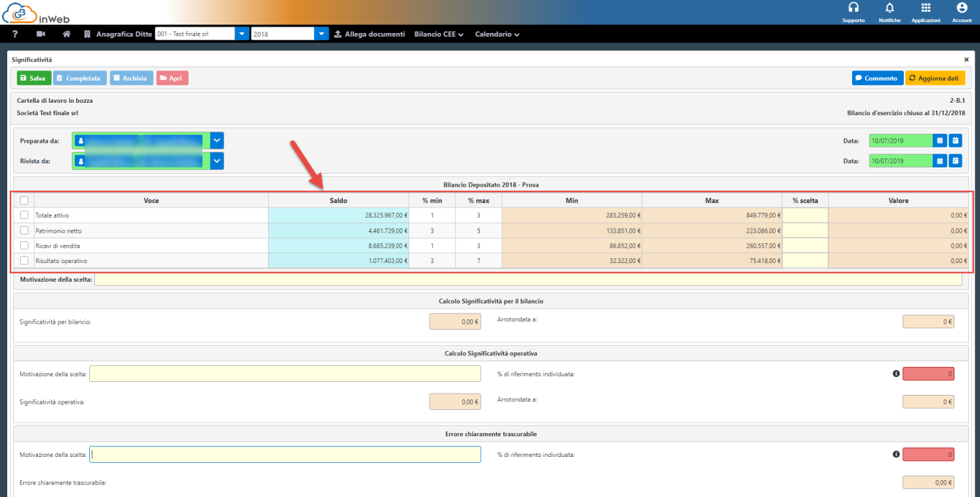Expand the Rivista da user dropdown

217,160
